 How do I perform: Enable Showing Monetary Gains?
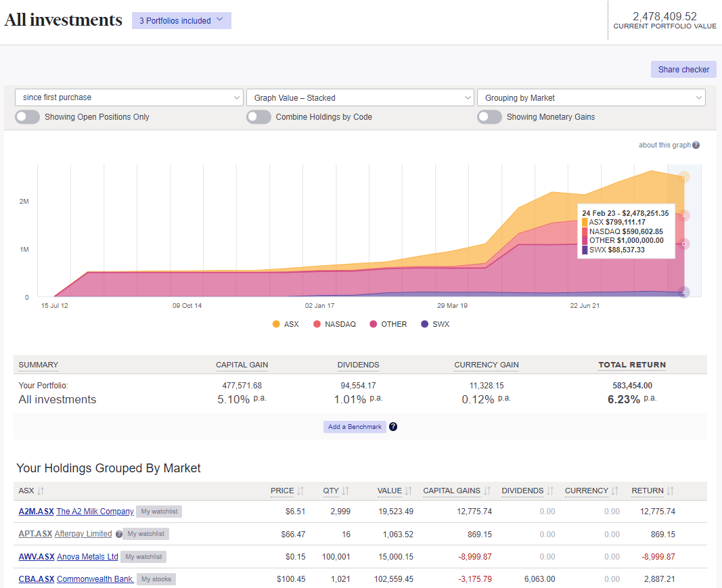pos(489,116)
